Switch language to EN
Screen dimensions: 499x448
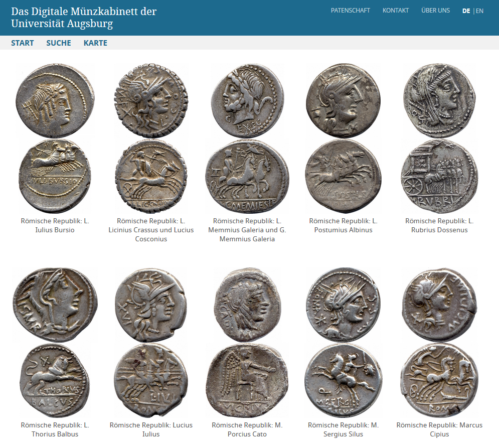(479, 11)
